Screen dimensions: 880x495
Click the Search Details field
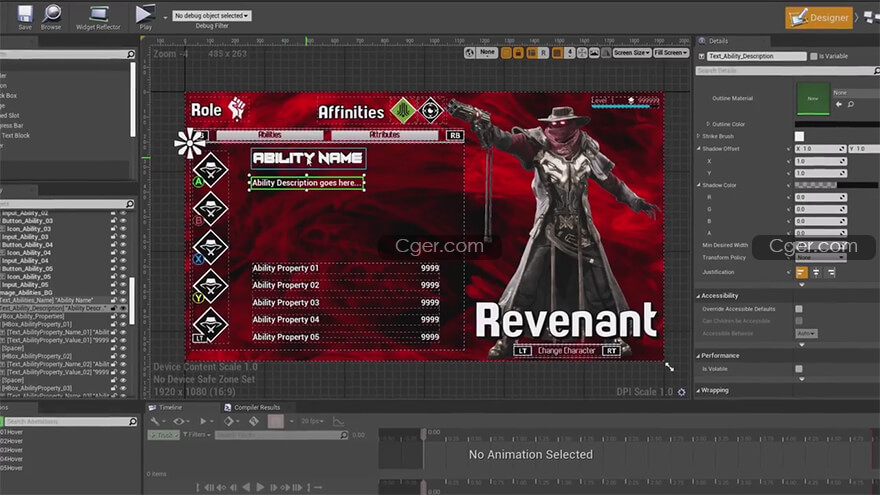pos(786,71)
